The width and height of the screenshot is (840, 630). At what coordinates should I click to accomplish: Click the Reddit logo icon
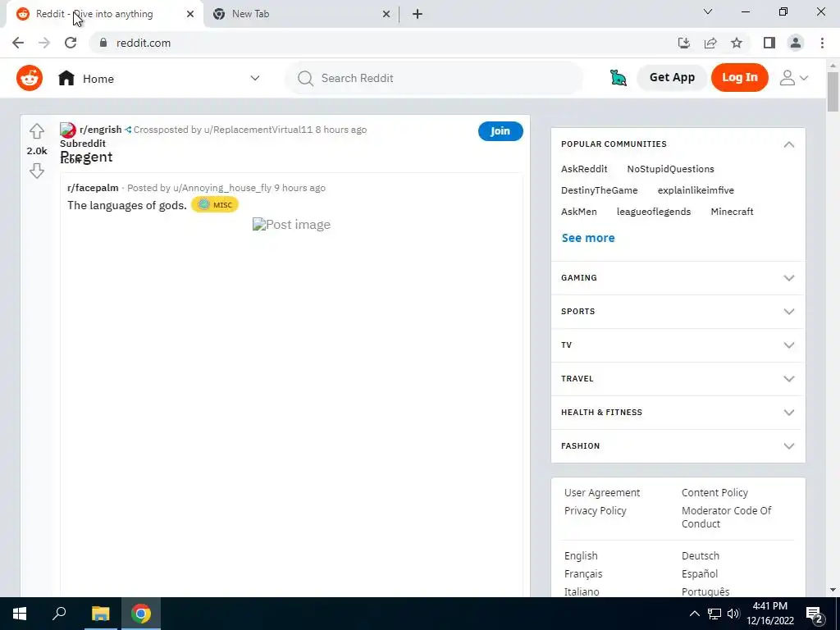[30, 78]
